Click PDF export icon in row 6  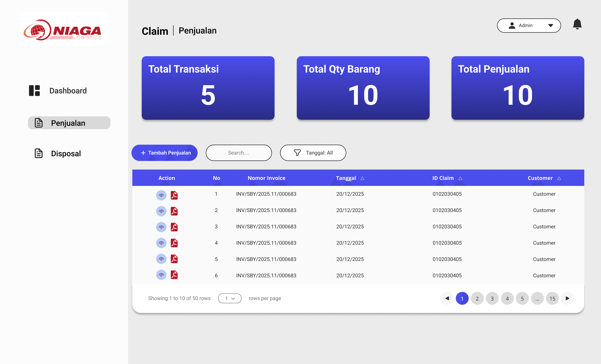174,275
